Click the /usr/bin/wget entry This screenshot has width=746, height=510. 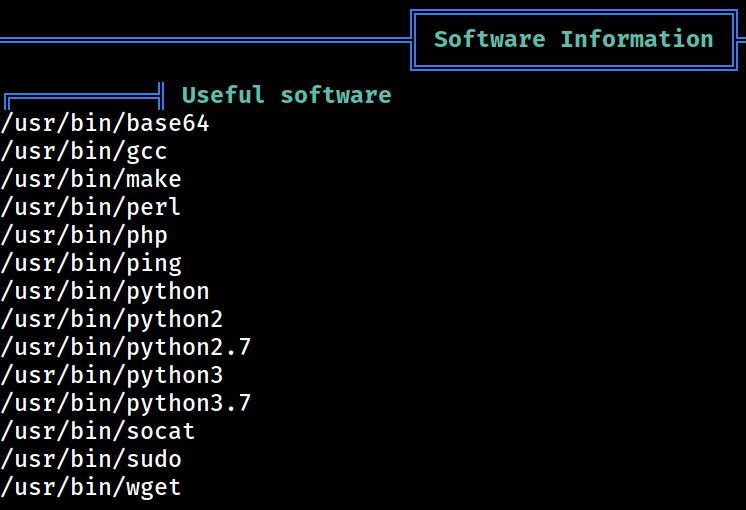pyautogui.click(x=91, y=488)
